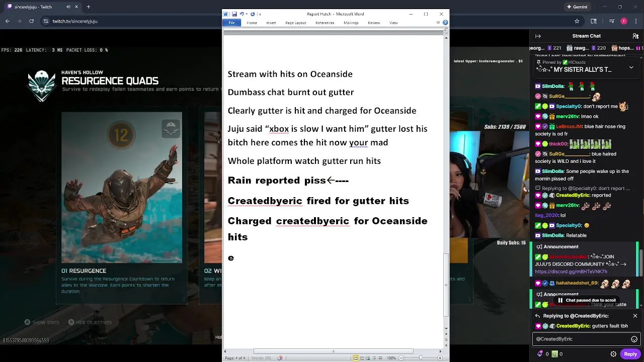Open Word Help question mark icon
Image resolution: width=644 pixels, height=362 pixels.
point(445,23)
